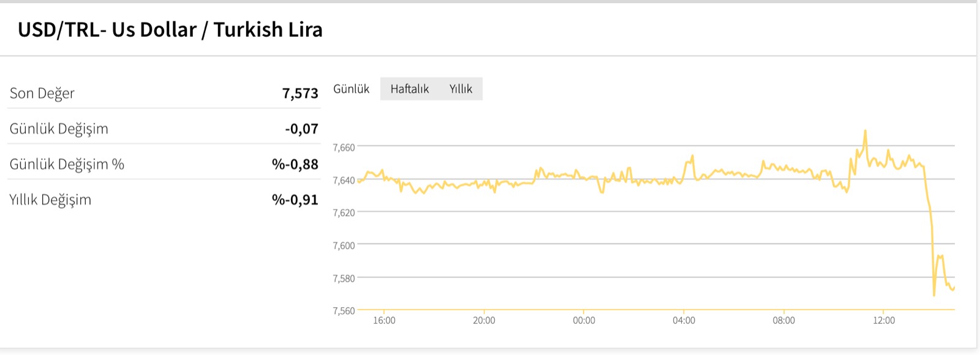The height and width of the screenshot is (355, 980).
Task: Select the 7,573 last value
Action: tap(300, 93)
